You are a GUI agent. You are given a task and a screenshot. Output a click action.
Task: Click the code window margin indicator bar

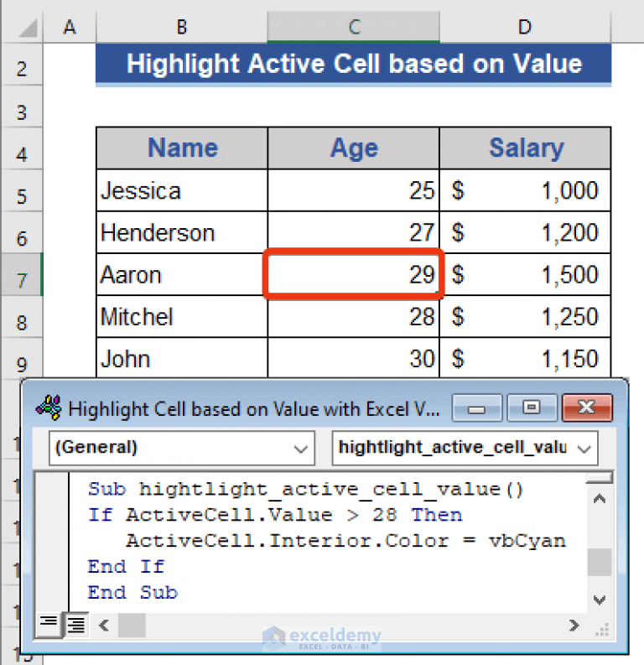point(51,542)
